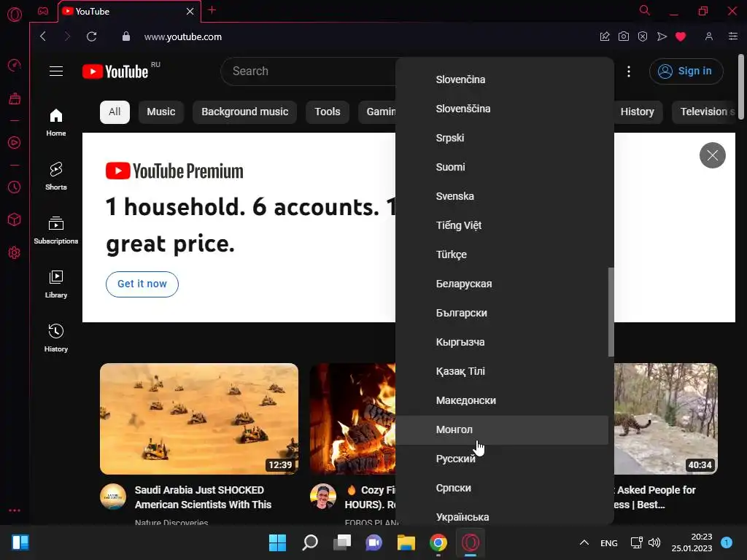Go back to previous page

(x=43, y=36)
